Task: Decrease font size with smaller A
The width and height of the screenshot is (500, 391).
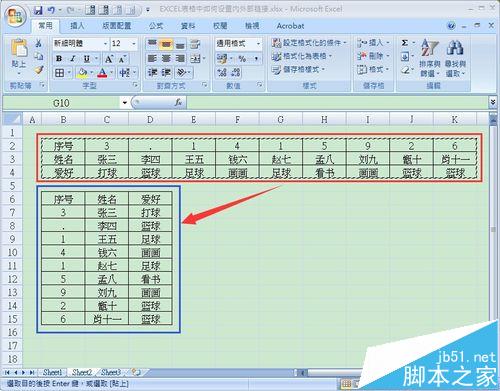Action: [122, 59]
